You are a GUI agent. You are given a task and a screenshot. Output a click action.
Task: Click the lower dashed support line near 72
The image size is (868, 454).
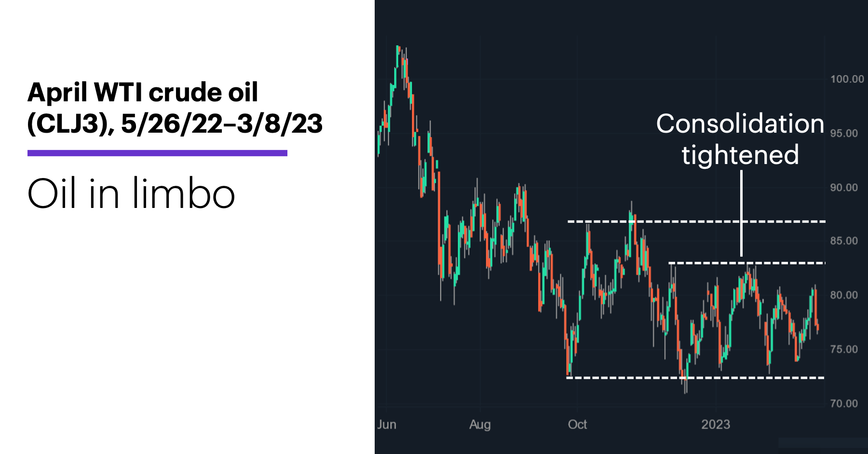click(695, 378)
